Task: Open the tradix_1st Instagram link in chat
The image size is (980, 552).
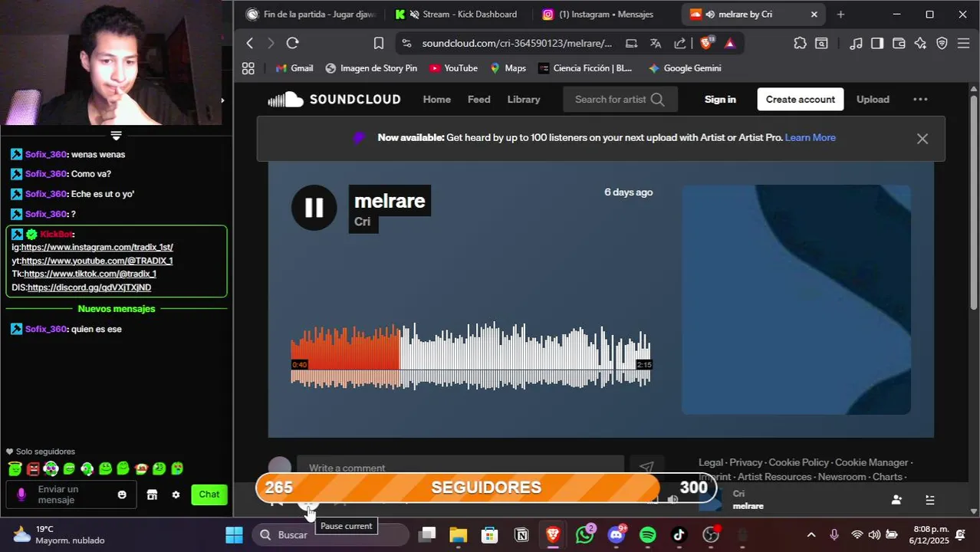Action: pos(97,248)
